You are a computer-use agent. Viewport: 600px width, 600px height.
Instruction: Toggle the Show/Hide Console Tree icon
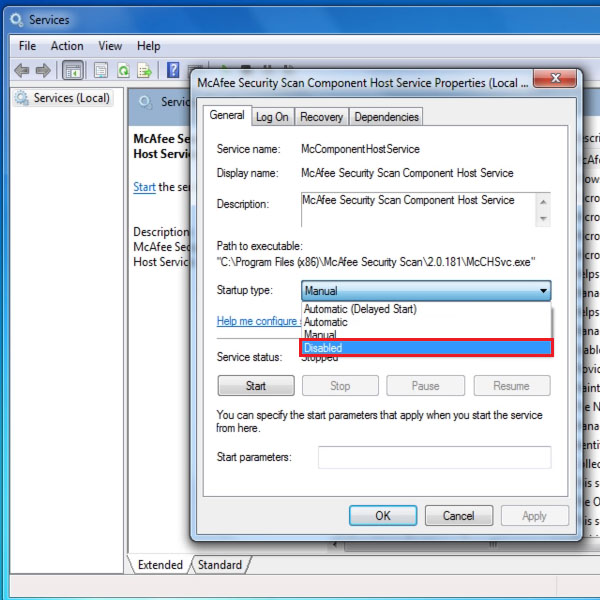coord(73,70)
